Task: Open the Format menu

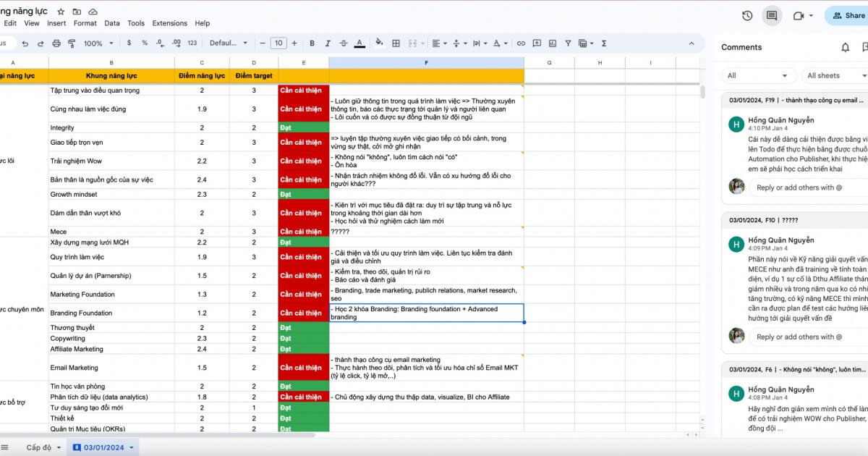Action: pyautogui.click(x=85, y=23)
